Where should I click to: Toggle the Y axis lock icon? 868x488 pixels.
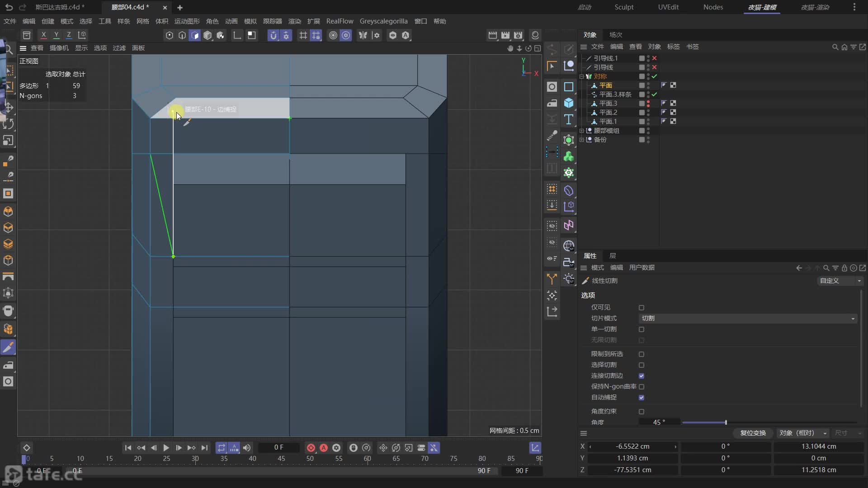(56, 35)
